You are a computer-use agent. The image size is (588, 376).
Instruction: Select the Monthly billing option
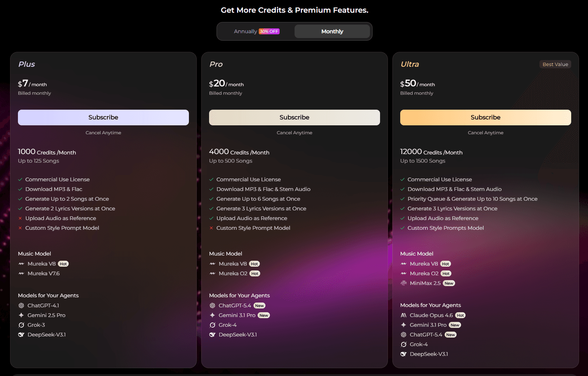332,31
